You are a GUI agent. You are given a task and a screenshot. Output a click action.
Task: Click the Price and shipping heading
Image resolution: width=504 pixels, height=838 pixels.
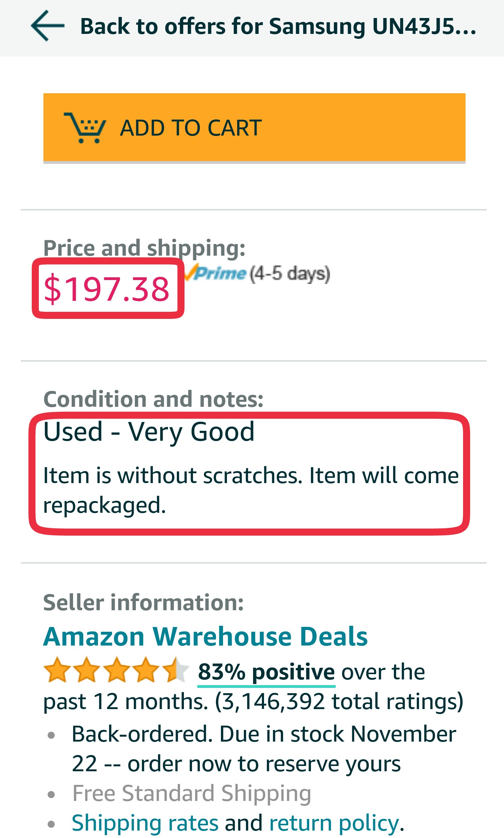point(144,248)
